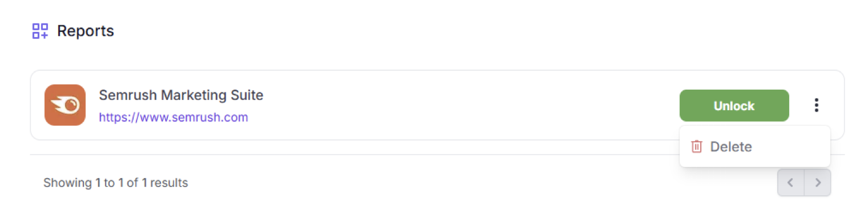
Task: Click the red trash can icon
Action: [696, 147]
